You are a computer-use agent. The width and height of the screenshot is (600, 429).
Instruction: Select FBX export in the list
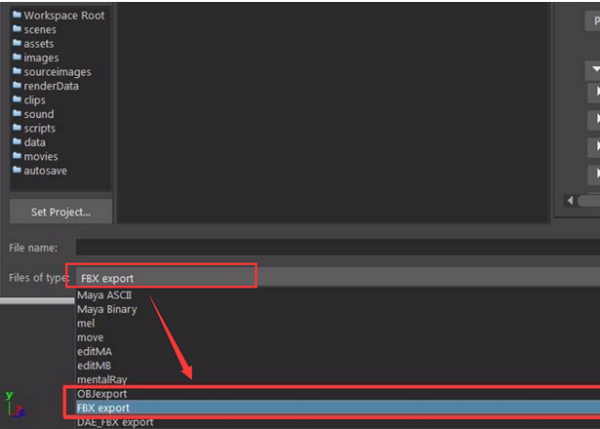pos(338,408)
